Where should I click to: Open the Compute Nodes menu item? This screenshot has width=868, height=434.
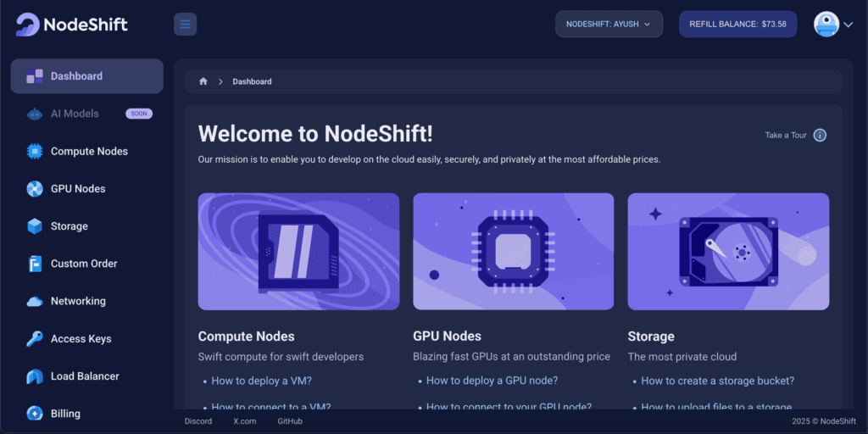[x=87, y=151]
